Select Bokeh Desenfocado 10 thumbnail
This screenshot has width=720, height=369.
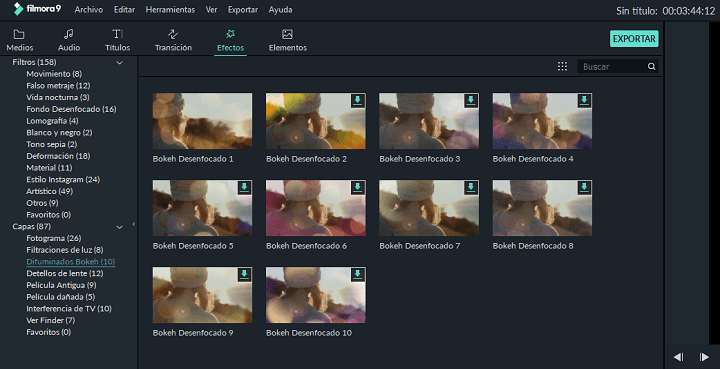[x=316, y=295]
